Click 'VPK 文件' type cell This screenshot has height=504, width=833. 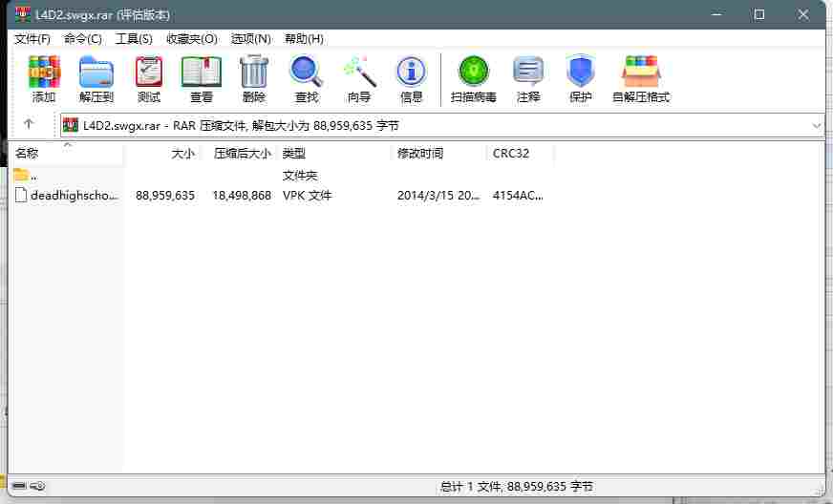307,196
